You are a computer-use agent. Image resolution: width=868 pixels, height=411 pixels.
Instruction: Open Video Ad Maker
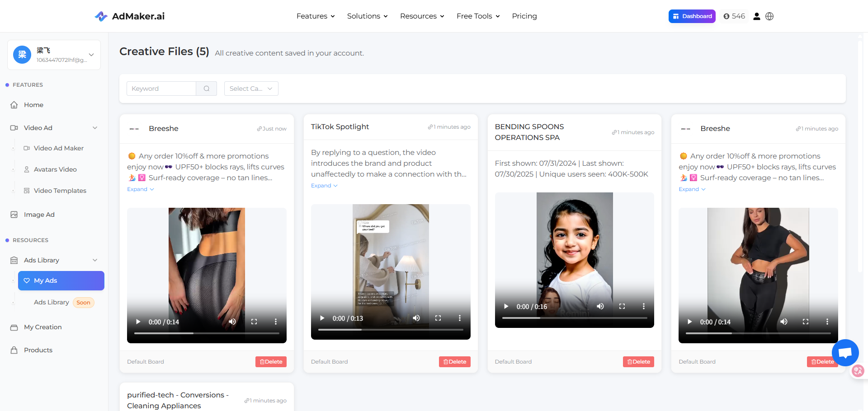tap(59, 148)
